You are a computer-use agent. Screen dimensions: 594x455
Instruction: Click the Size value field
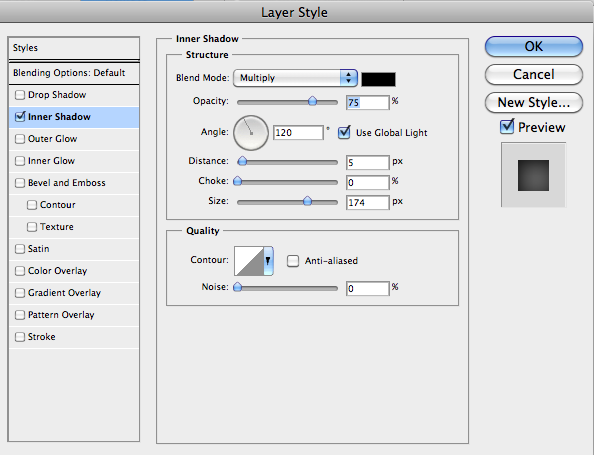[x=367, y=202]
